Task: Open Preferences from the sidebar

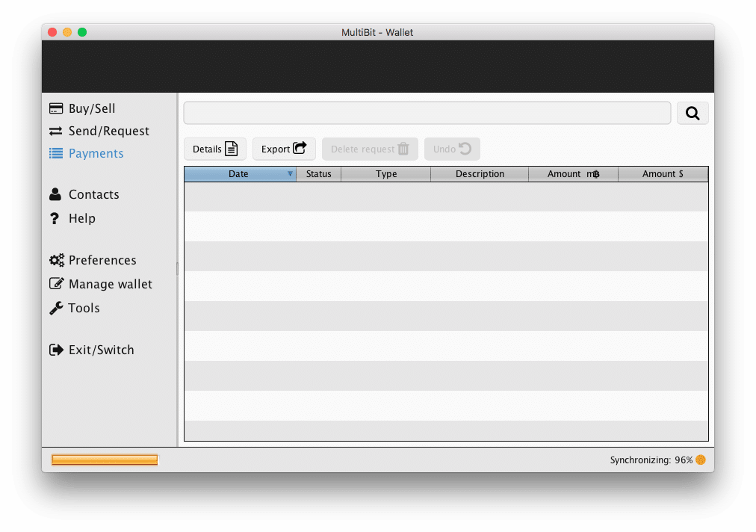Action: pos(93,261)
